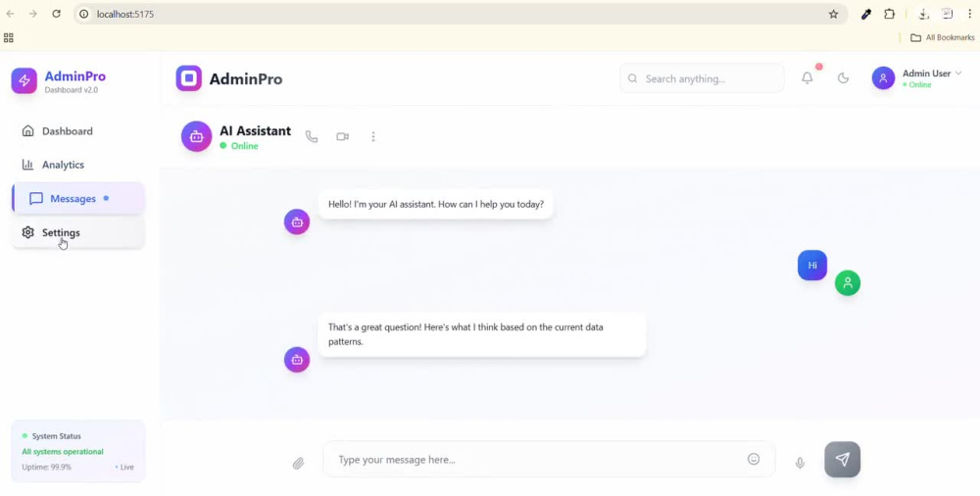Activate the microphone voice input
Viewport: 980px width, 496px height.
pyautogui.click(x=800, y=463)
